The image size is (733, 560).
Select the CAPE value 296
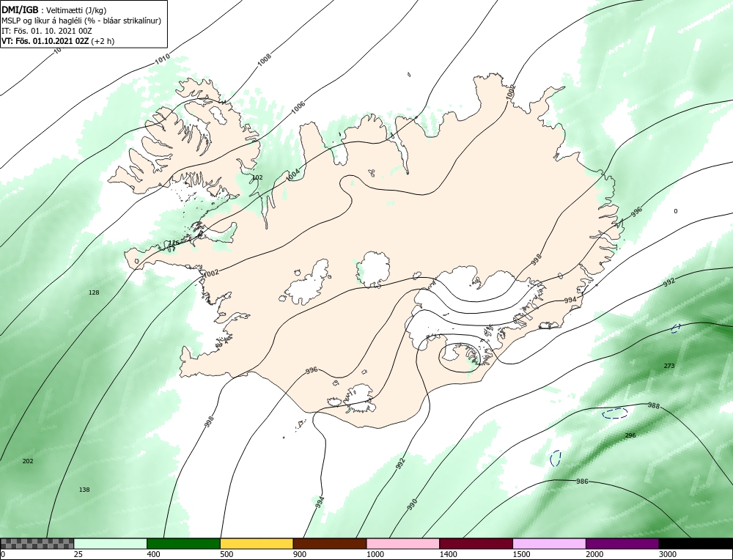coord(630,435)
